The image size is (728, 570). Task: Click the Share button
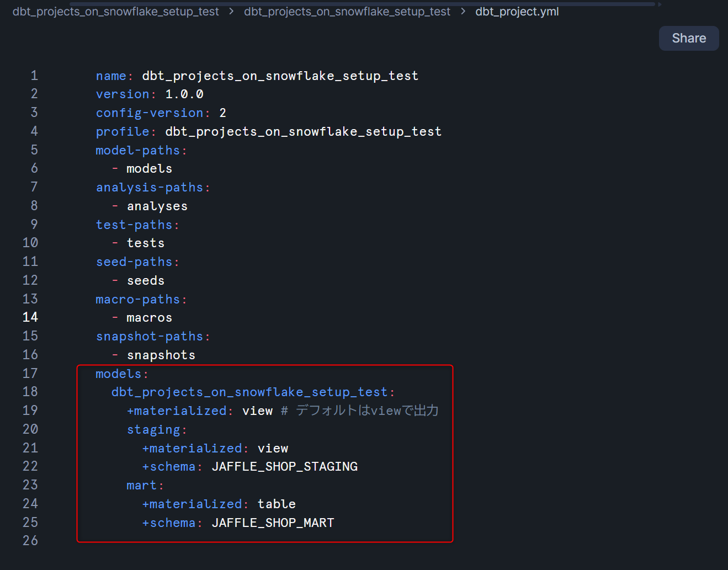[x=688, y=38]
